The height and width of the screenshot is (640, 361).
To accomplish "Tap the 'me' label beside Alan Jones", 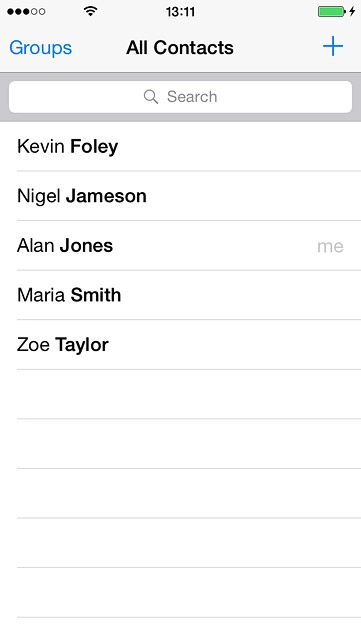I will pyautogui.click(x=330, y=246).
